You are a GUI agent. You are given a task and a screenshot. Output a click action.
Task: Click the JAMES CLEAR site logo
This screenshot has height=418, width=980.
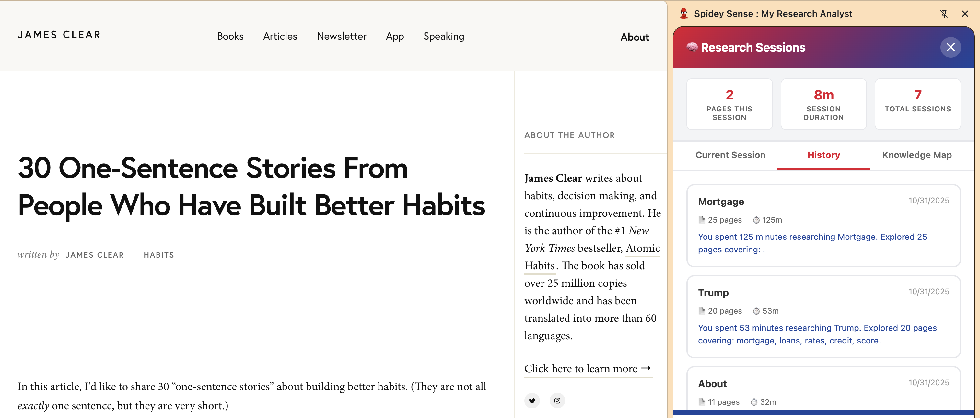[59, 35]
